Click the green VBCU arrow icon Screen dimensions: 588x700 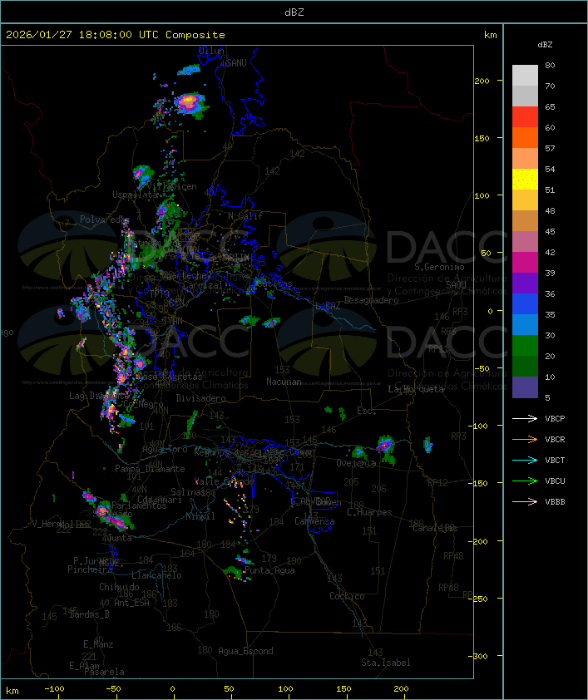pos(526,481)
